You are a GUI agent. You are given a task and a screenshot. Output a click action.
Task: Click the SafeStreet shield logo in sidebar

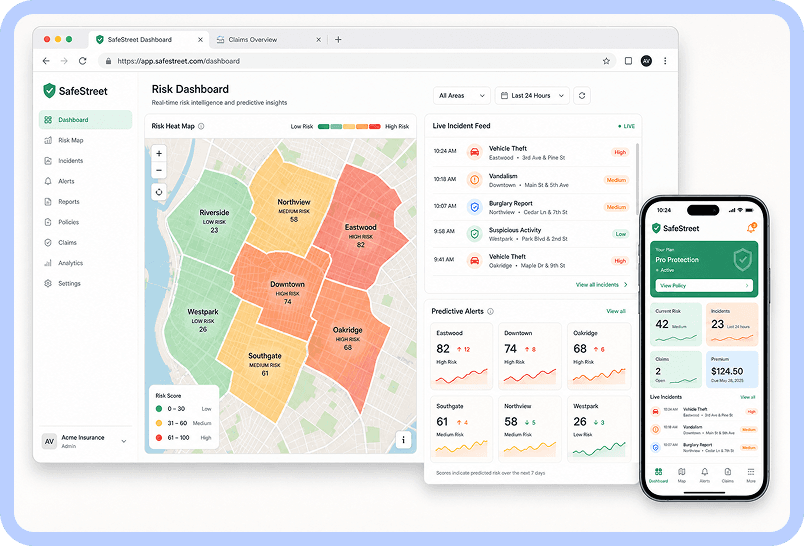click(x=49, y=91)
